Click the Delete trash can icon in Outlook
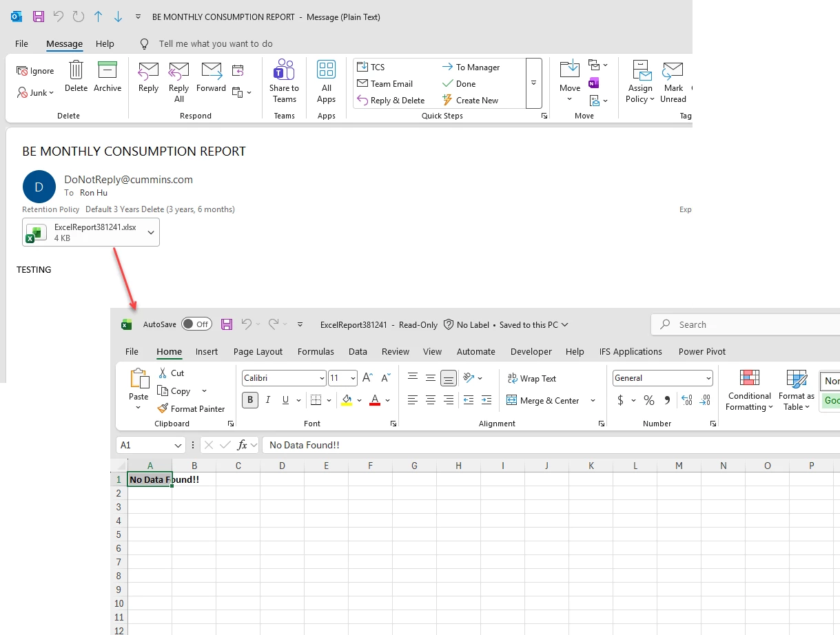 (76, 76)
